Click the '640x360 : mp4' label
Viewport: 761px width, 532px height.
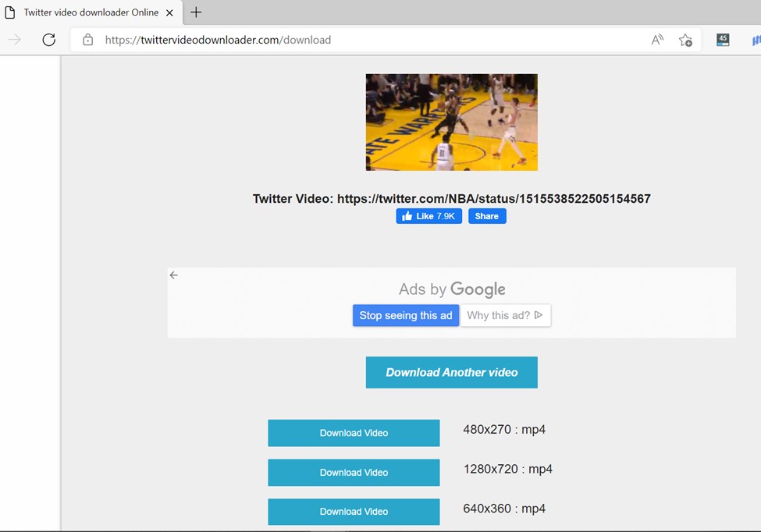[504, 509]
